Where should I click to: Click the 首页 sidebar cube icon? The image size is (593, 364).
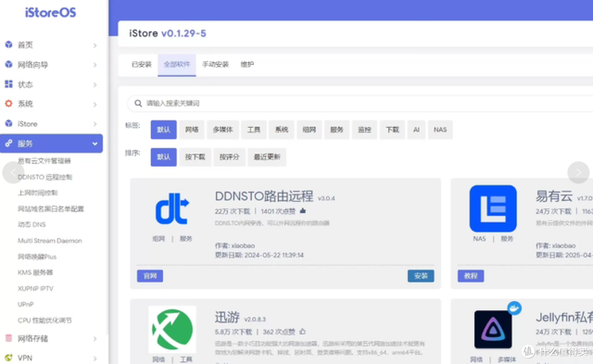point(9,44)
